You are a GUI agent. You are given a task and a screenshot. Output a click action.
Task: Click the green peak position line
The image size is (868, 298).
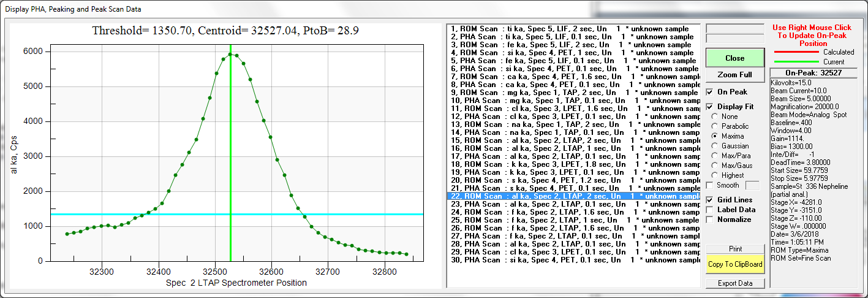(x=230, y=153)
